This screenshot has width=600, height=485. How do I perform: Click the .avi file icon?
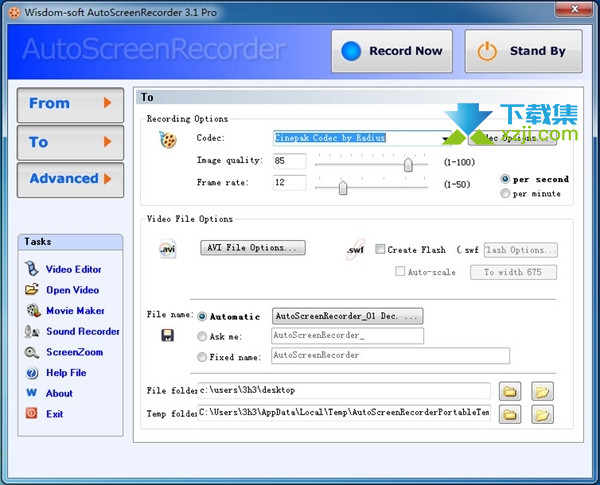tap(168, 249)
